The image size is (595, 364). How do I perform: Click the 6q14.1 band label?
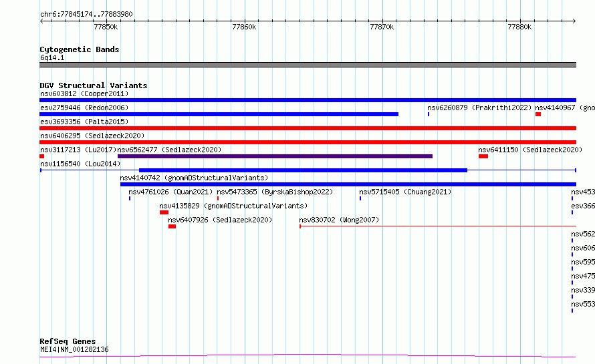coord(52,57)
